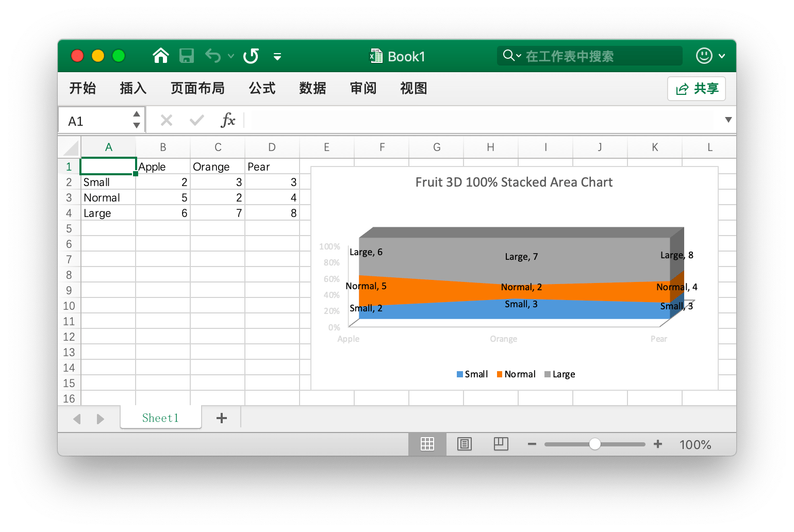The image size is (794, 532).
Task: Switch to Page Layout view icon
Action: pos(465,444)
